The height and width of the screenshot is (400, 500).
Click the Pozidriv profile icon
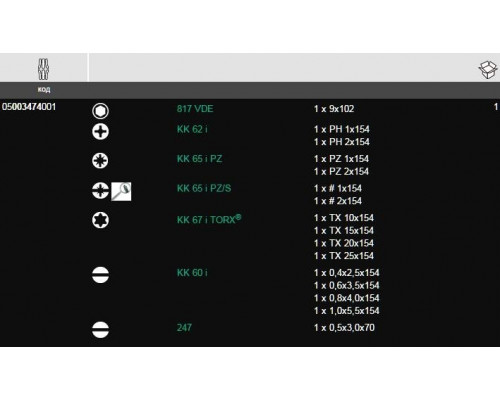100,161
